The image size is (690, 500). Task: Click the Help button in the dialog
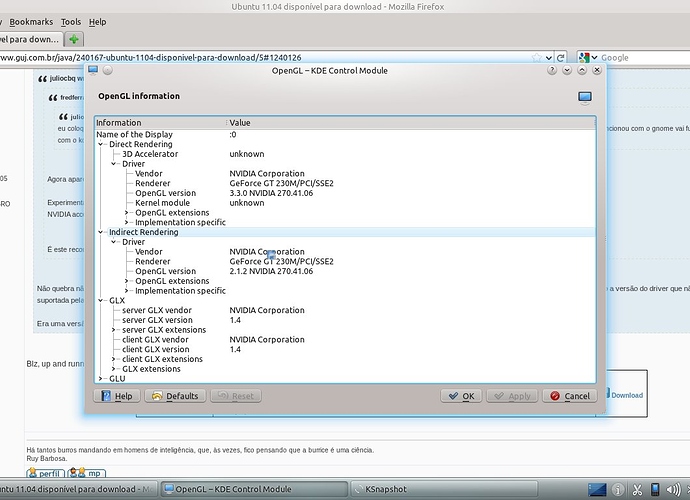pos(117,396)
